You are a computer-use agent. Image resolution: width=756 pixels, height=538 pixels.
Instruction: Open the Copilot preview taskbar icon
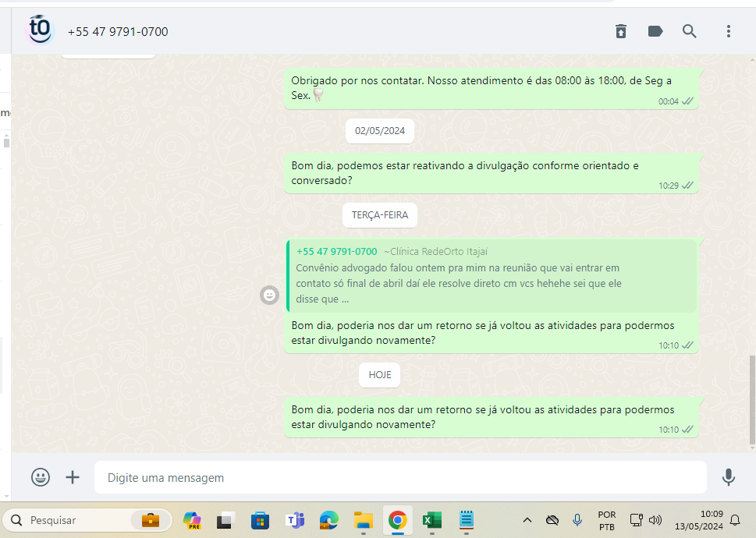pos(192,520)
